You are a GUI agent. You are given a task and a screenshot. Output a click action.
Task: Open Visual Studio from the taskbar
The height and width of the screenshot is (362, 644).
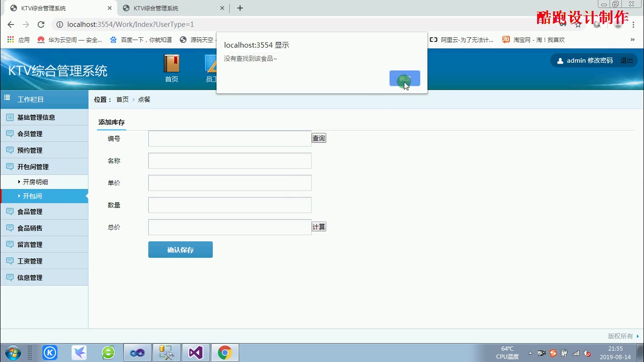pos(195,352)
